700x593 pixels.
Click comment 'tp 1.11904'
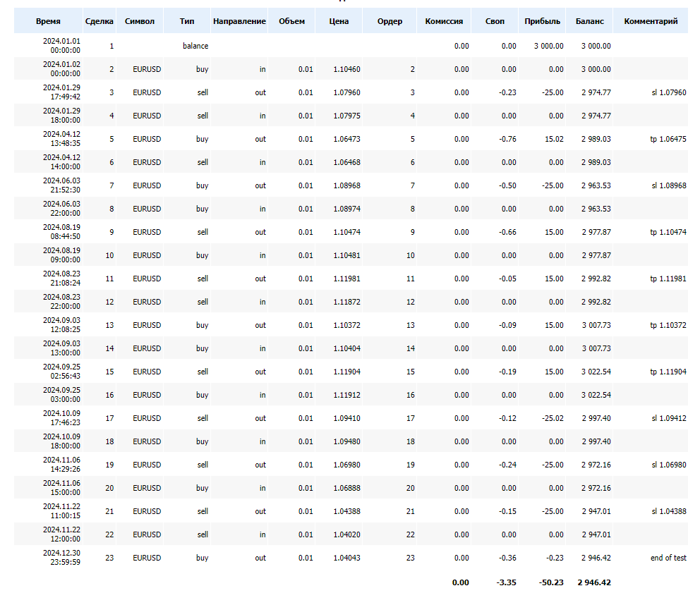pyautogui.click(x=668, y=372)
